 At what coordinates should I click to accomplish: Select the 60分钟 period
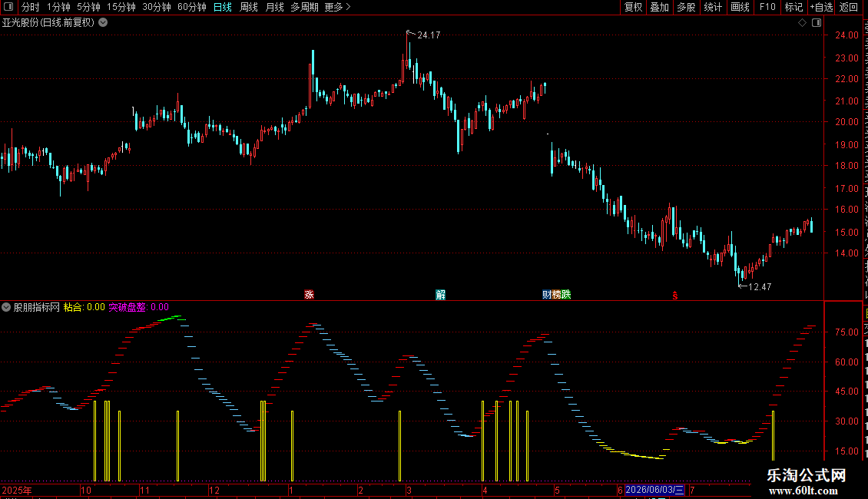pos(192,7)
